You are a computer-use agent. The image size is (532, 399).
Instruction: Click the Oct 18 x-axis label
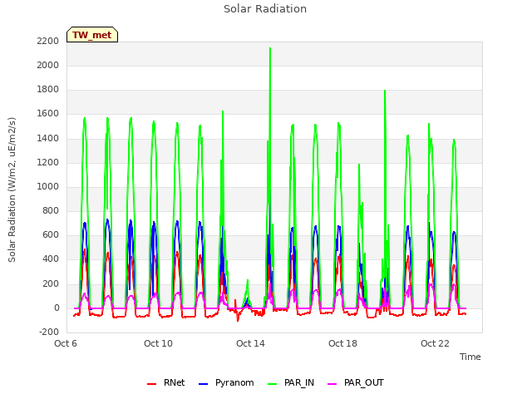coord(342,343)
